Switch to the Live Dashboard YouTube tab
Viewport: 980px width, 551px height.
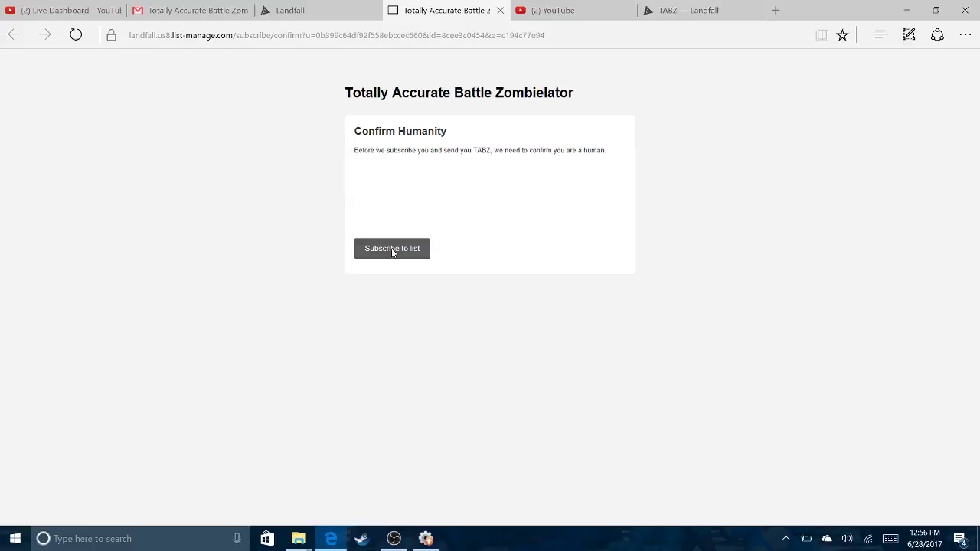64,10
